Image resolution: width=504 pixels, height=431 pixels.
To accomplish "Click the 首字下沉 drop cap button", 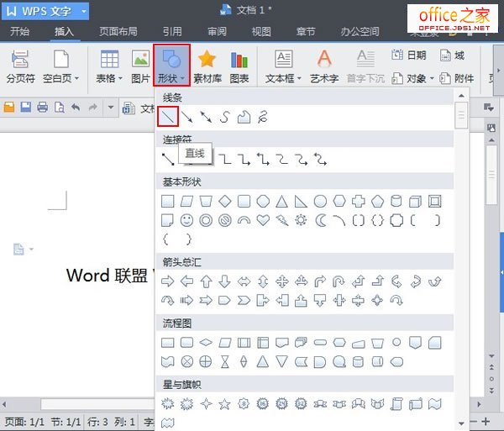I will [x=365, y=66].
